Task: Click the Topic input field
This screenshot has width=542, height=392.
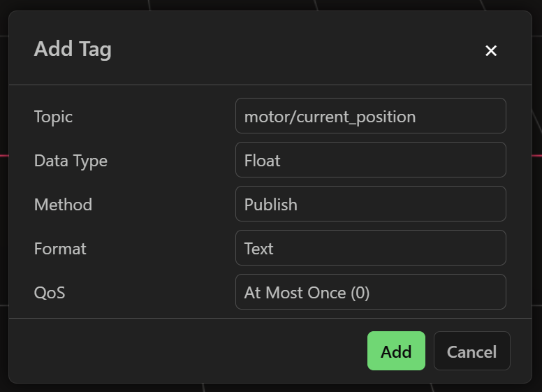Action: click(370, 116)
